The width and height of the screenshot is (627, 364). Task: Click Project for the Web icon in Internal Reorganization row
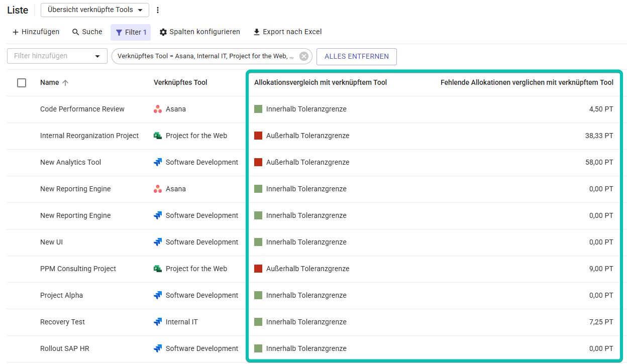point(158,136)
